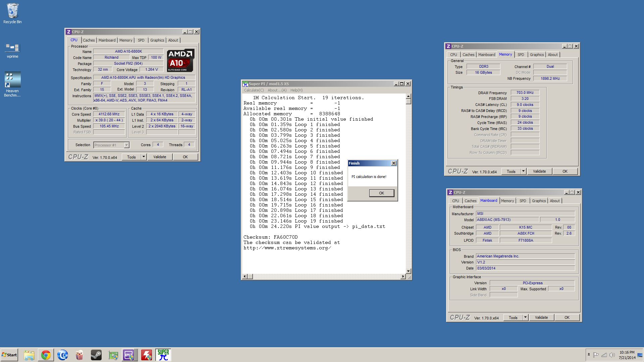The height and width of the screenshot is (362, 644).
Task: Open the Calculate menu in Super PI
Action: (254, 90)
